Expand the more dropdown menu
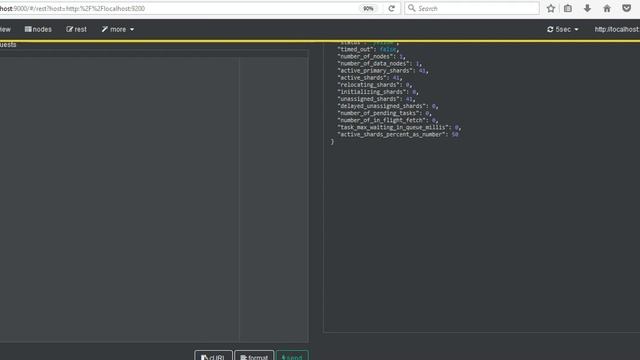The image size is (640, 360). [x=118, y=29]
